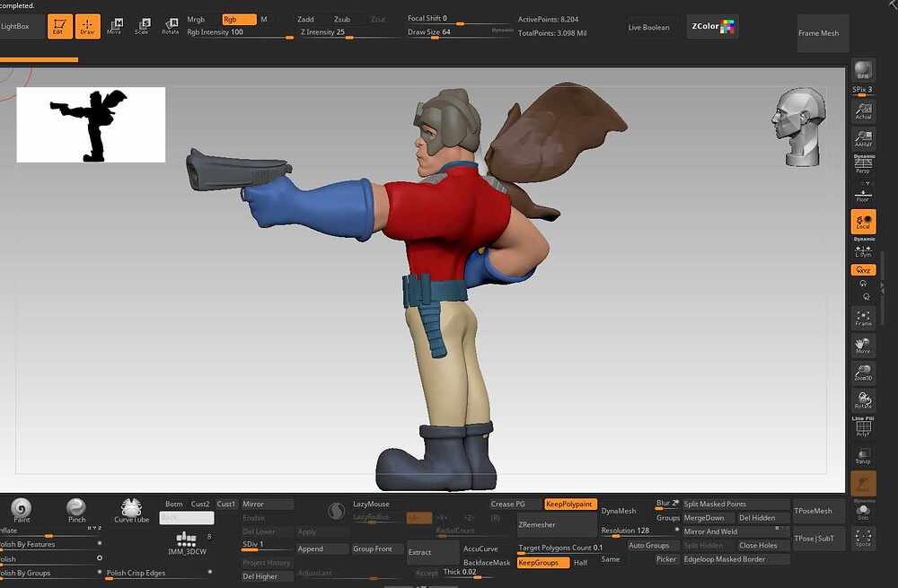This screenshot has height=588, width=898.
Task: Toggle Xyz rotation axis mode
Action: tap(863, 270)
